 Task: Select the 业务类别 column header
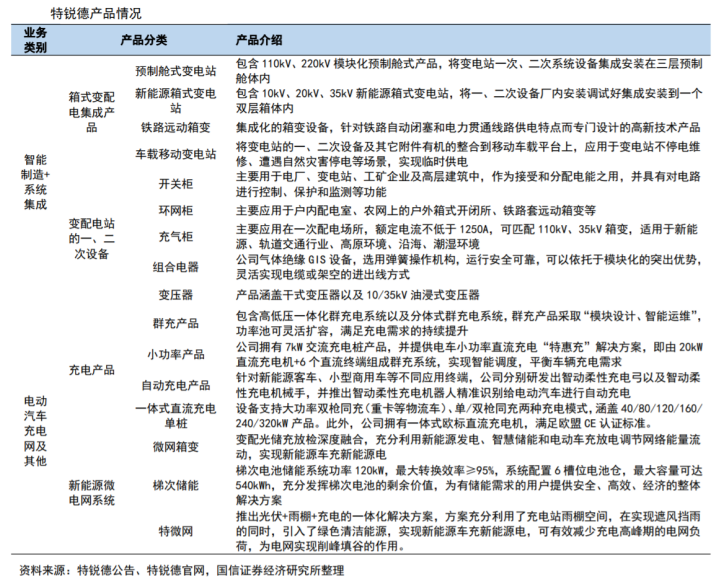pyautogui.click(x=35, y=40)
